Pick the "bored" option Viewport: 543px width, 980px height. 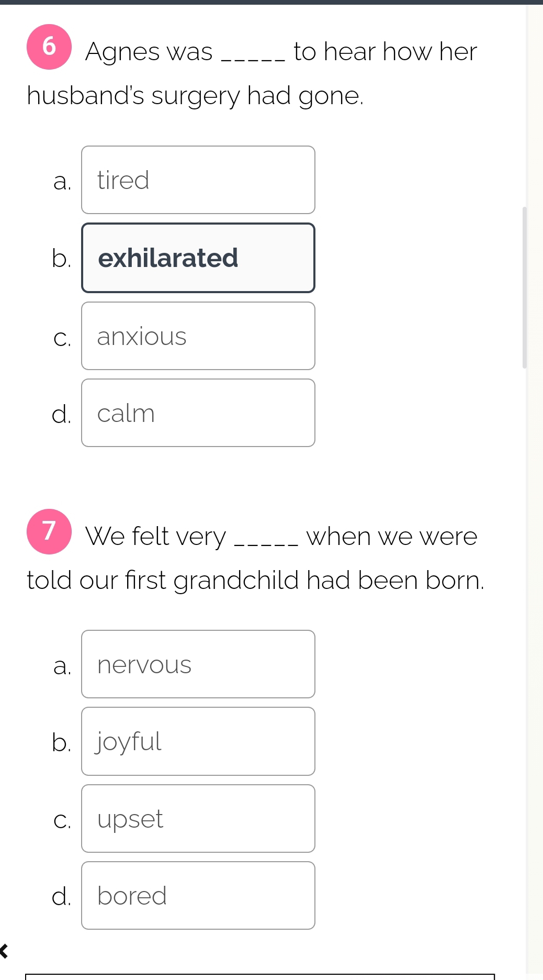pos(198,895)
